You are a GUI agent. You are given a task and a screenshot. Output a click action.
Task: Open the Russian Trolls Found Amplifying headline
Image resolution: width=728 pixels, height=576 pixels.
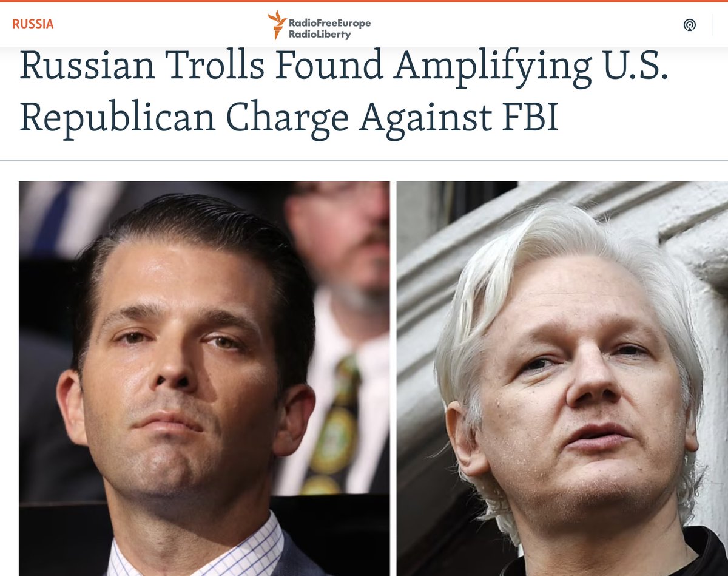coord(343,92)
